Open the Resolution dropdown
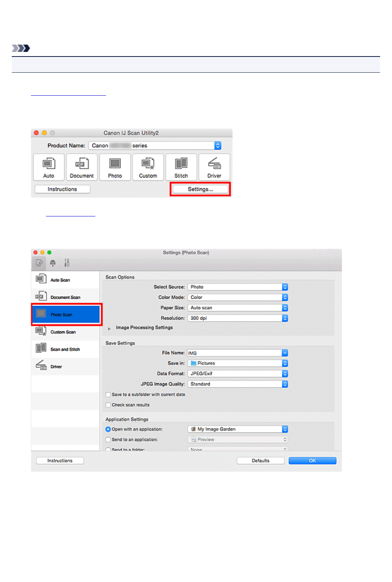 tap(238, 318)
